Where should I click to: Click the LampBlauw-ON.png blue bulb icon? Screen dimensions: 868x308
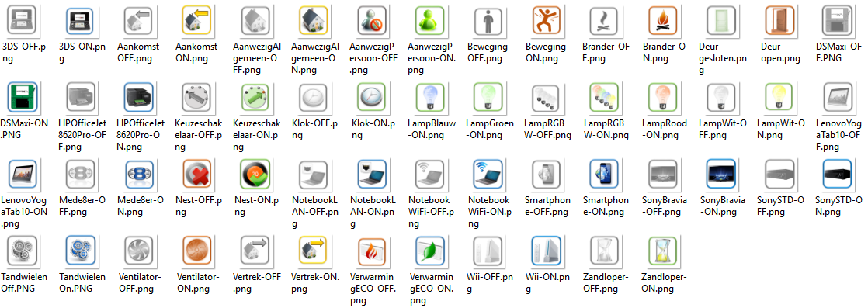[x=429, y=97]
